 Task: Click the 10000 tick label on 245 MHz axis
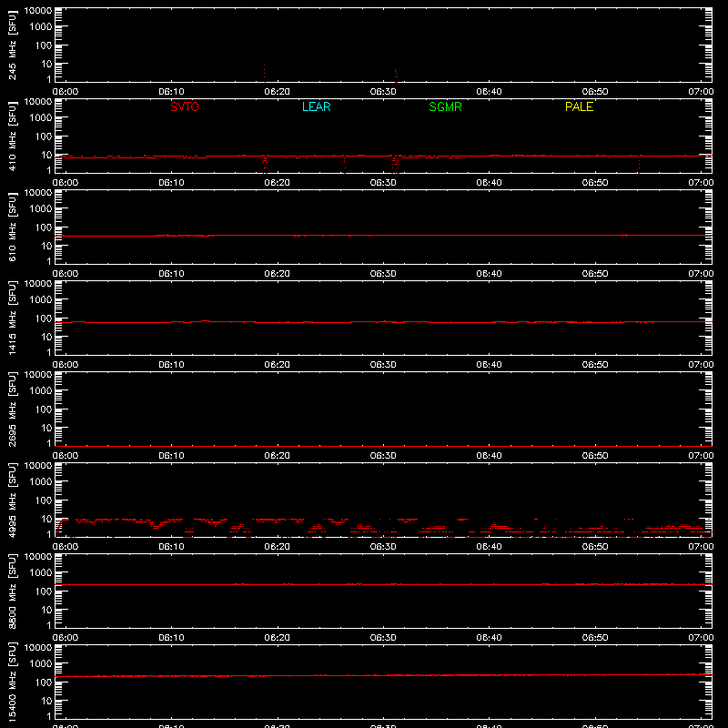(x=38, y=11)
